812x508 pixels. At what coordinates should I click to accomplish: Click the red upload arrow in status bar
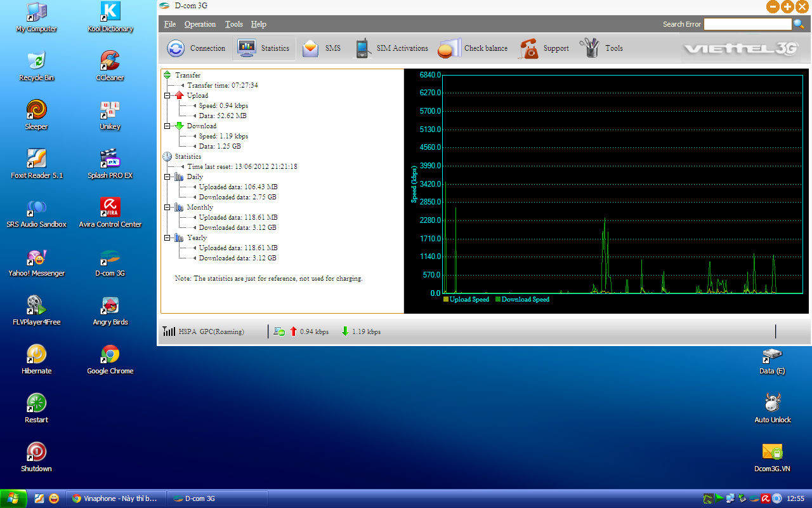click(293, 331)
